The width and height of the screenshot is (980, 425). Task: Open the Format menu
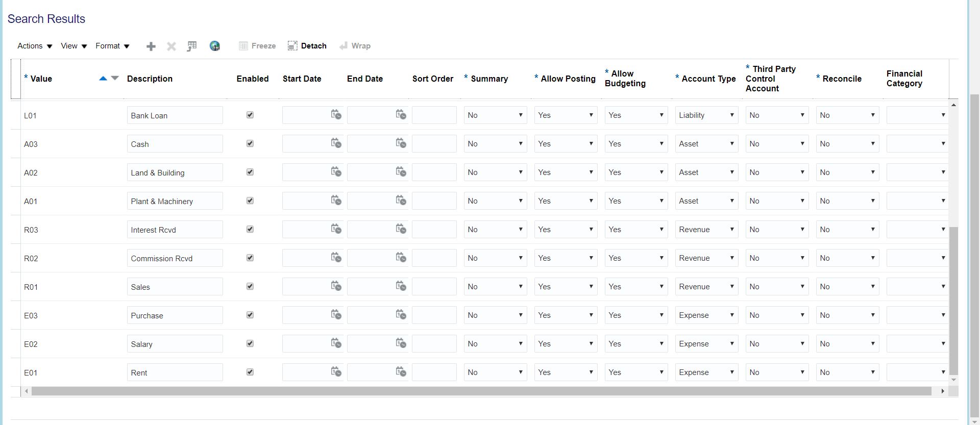pyautogui.click(x=112, y=46)
